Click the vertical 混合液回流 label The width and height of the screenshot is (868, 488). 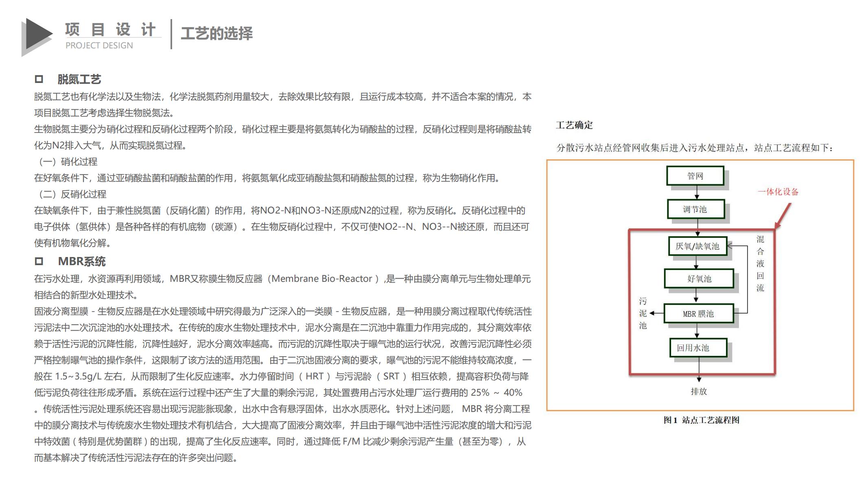pyautogui.click(x=760, y=264)
